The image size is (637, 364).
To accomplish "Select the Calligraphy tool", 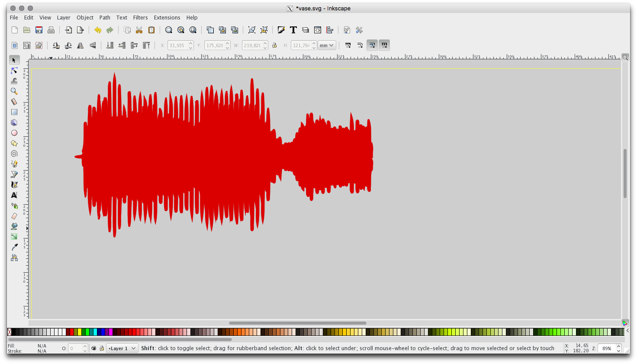I will pyautogui.click(x=14, y=185).
